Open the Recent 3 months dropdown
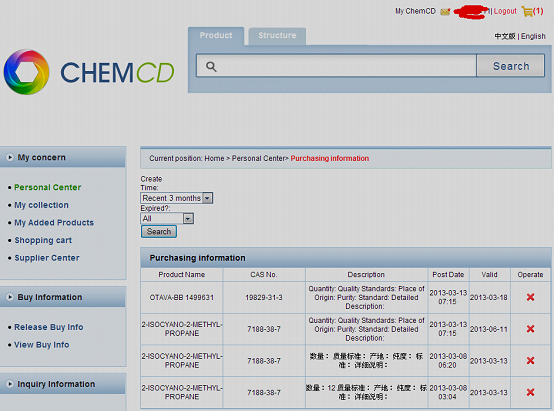This screenshot has height=412, width=555. coord(177,198)
